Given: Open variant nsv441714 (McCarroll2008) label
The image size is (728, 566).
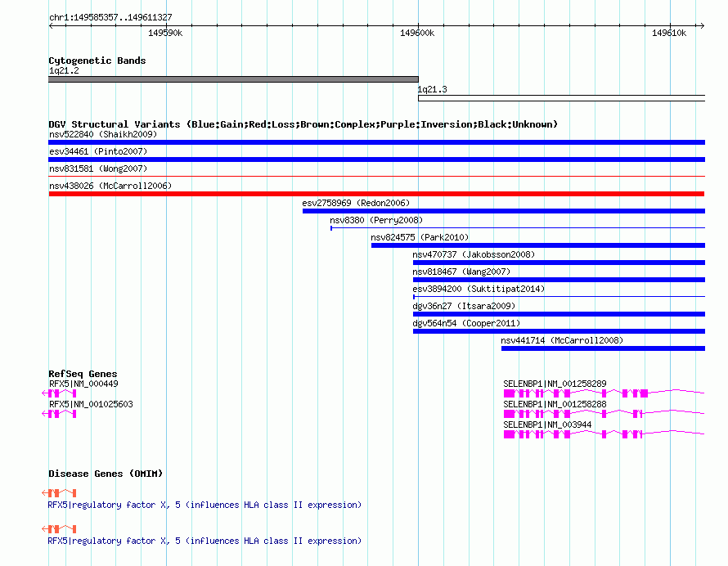Looking at the screenshot, I should tap(562, 340).
